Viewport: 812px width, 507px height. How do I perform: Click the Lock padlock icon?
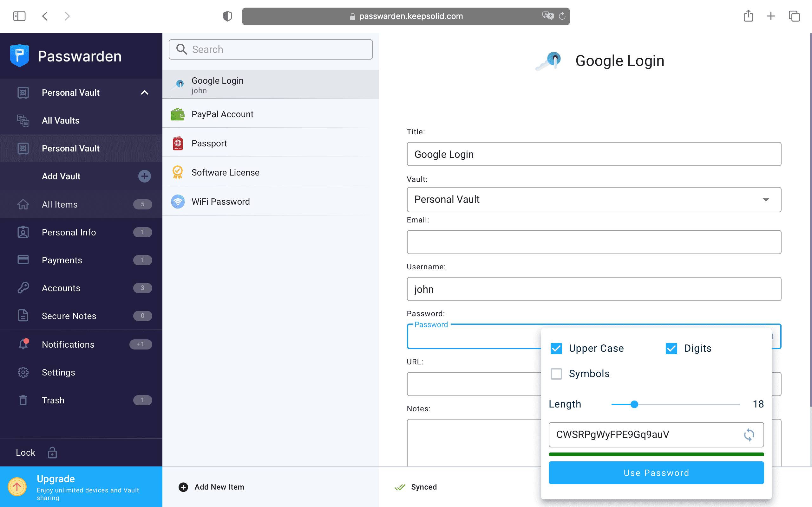52,452
